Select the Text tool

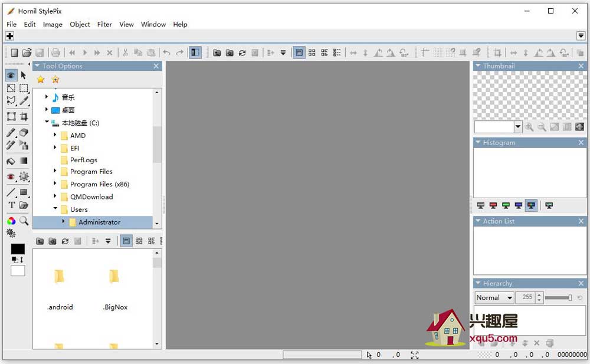tap(11, 205)
